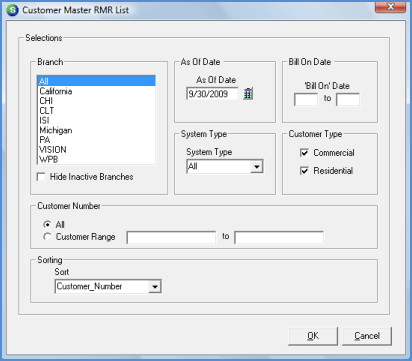
Task: Select WPB branch
Action: point(96,159)
